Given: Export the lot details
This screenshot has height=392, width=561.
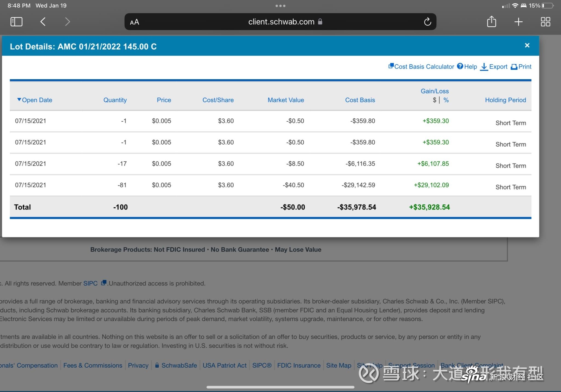Looking at the screenshot, I should [x=494, y=67].
